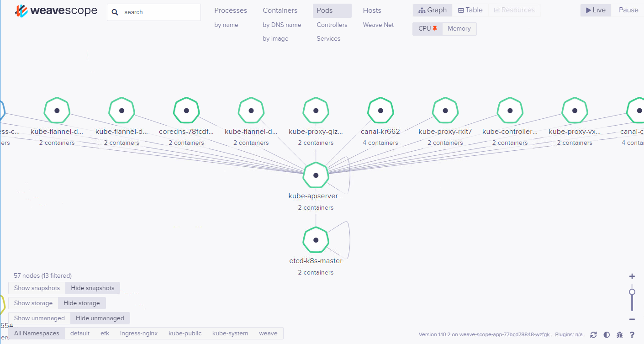The image size is (644, 344).
Task: Filter by kube-system namespace
Action: pos(230,333)
